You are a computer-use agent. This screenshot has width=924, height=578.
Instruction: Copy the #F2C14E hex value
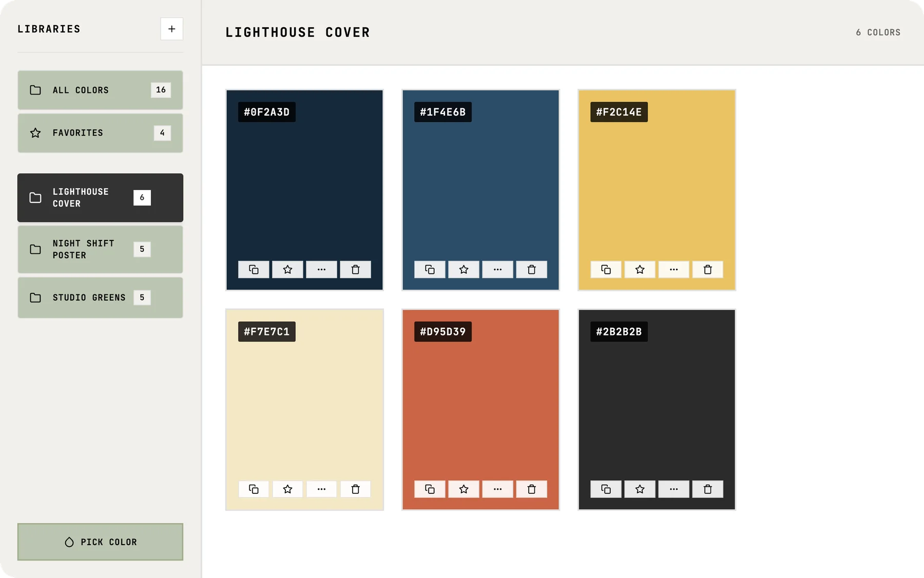tap(606, 269)
